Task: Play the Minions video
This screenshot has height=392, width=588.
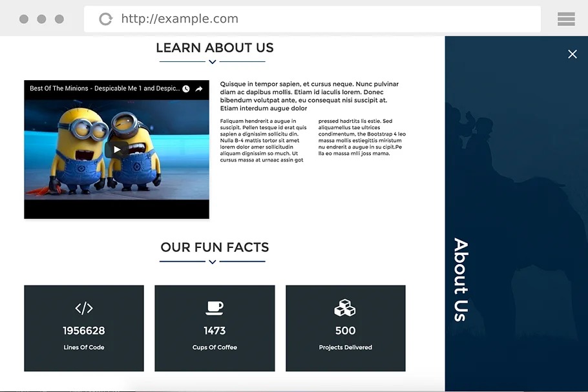Action: pos(116,150)
